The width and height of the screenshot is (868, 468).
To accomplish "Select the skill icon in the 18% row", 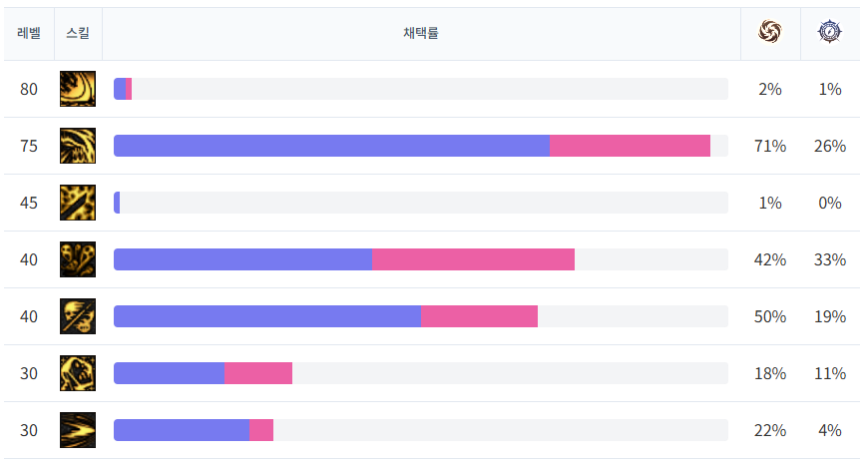I will pos(78,373).
